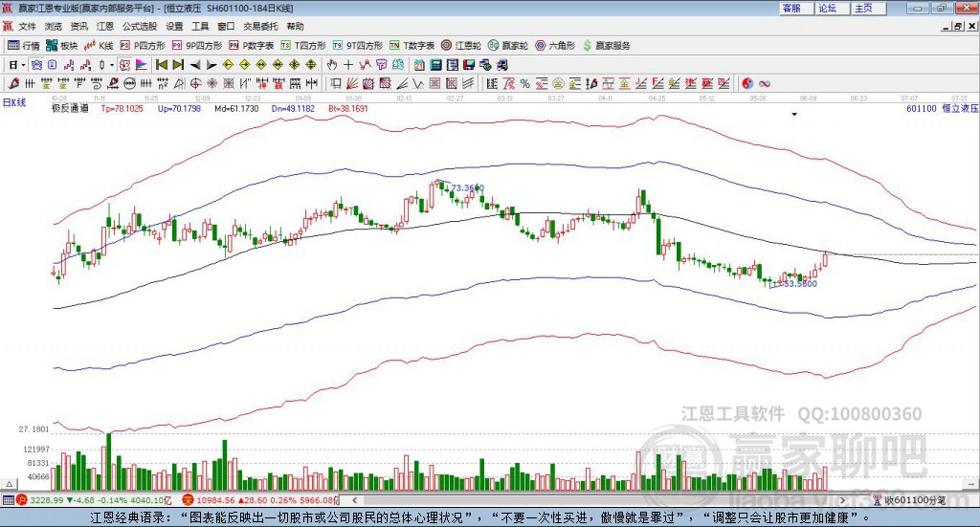The height and width of the screenshot is (527, 980).
Task: Open the 六角形 hexagon tool
Action: (554, 46)
